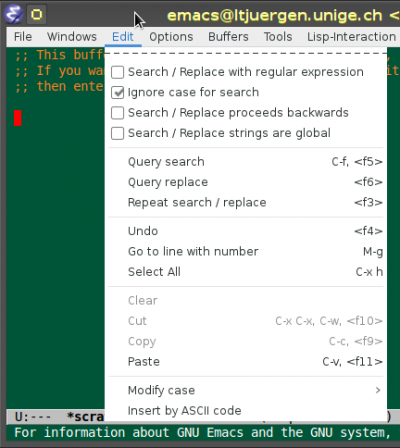Enable Search / Replace with regular expression
This screenshot has width=400, height=448.
pos(246,72)
